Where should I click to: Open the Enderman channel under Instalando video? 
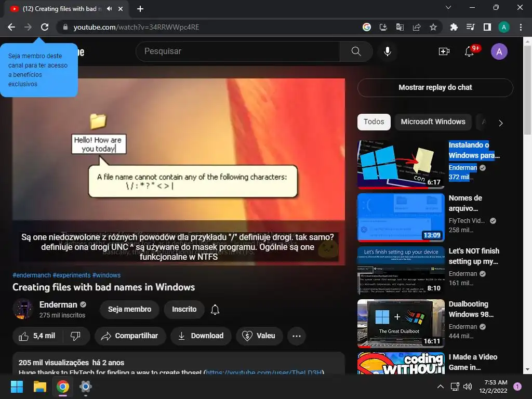coord(462,168)
